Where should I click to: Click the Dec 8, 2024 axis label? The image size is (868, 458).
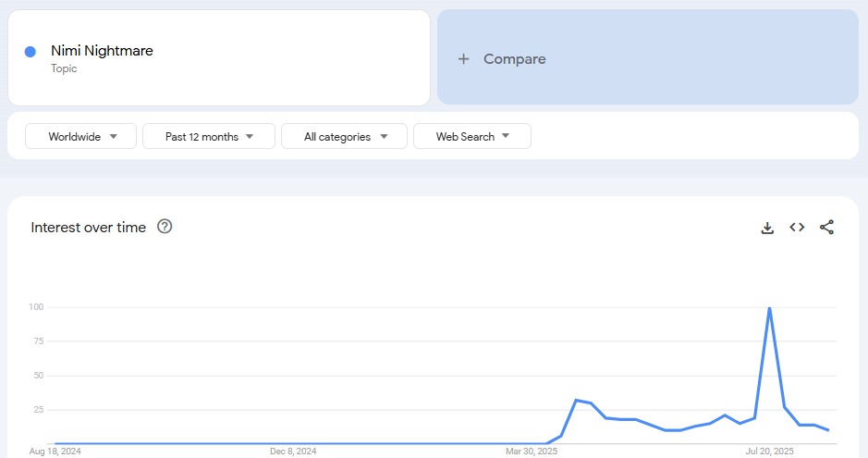point(293,452)
